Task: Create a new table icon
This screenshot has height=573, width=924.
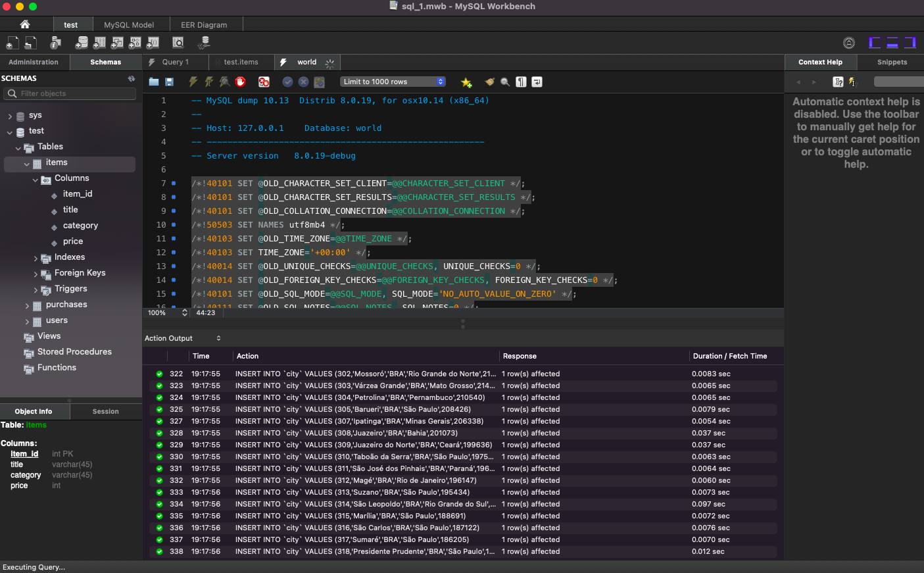Action: [99, 43]
